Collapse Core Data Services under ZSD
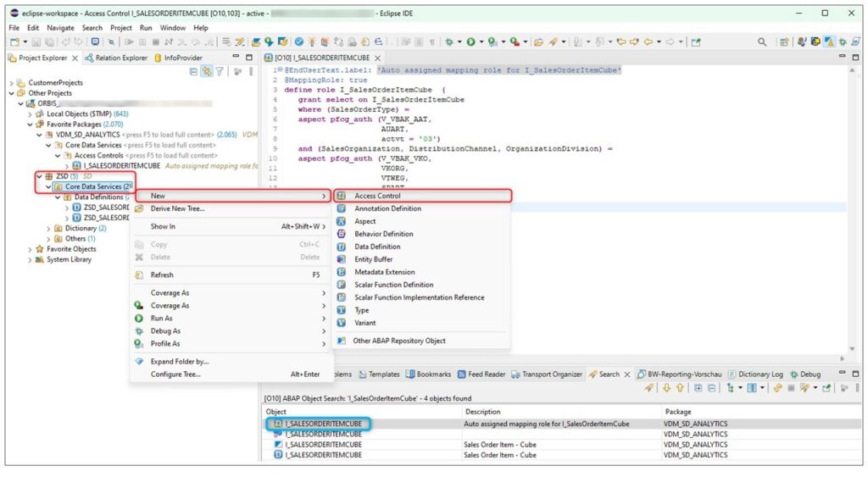Image resolution: width=868 pixels, height=488 pixels. 48,187
